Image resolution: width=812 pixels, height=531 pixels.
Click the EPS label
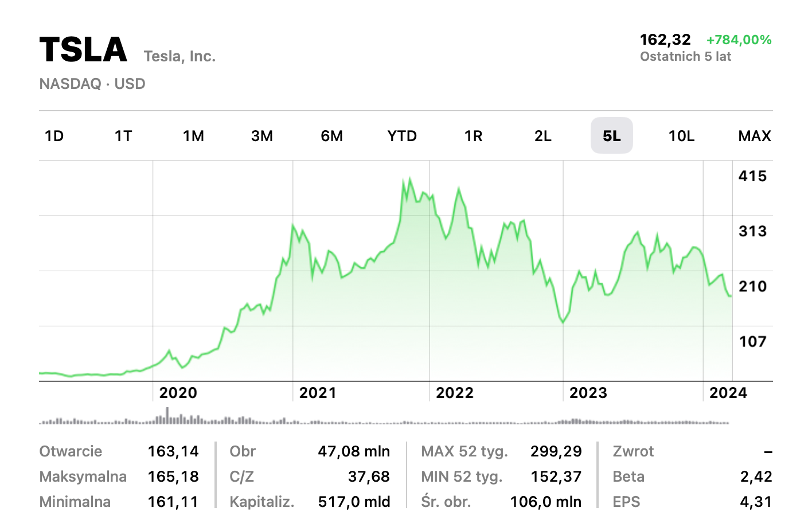pyautogui.click(x=626, y=502)
